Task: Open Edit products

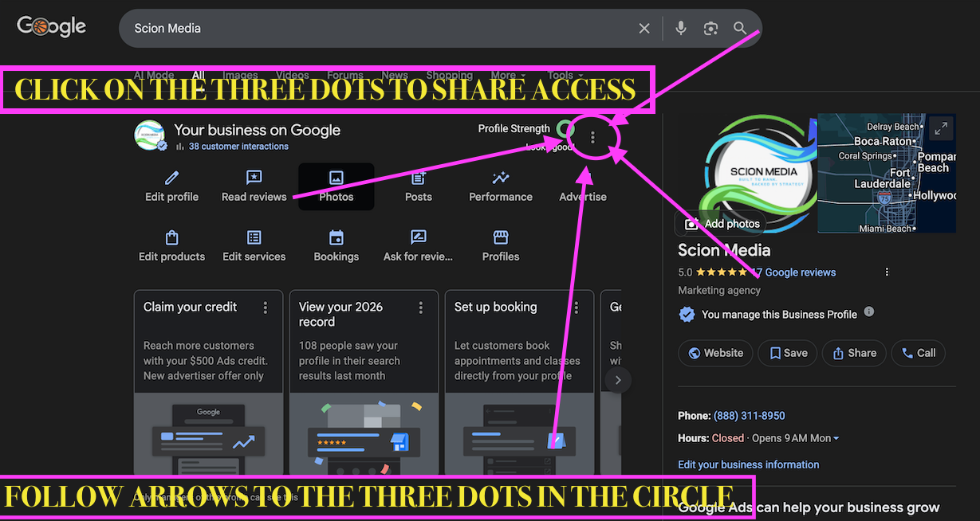Action: 171,246
